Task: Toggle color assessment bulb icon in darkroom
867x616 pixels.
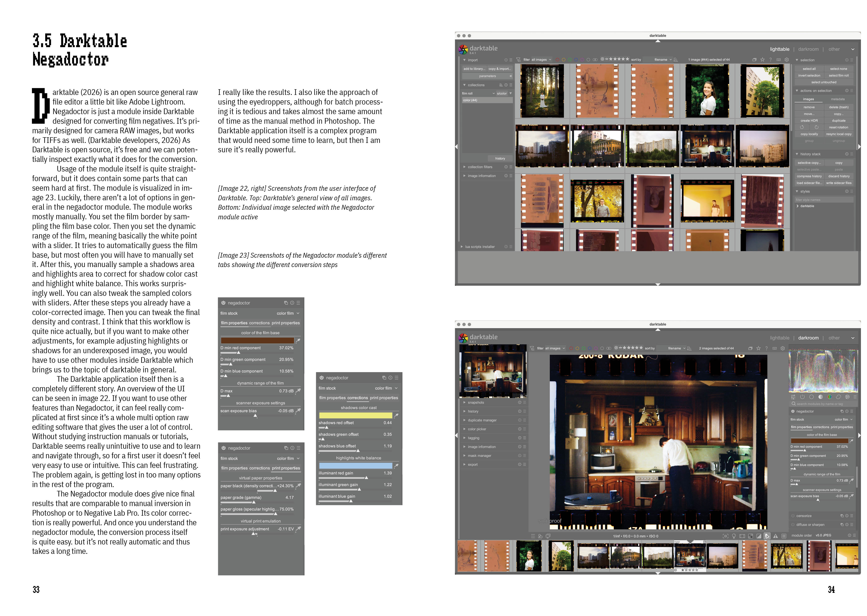Action: click(x=734, y=536)
